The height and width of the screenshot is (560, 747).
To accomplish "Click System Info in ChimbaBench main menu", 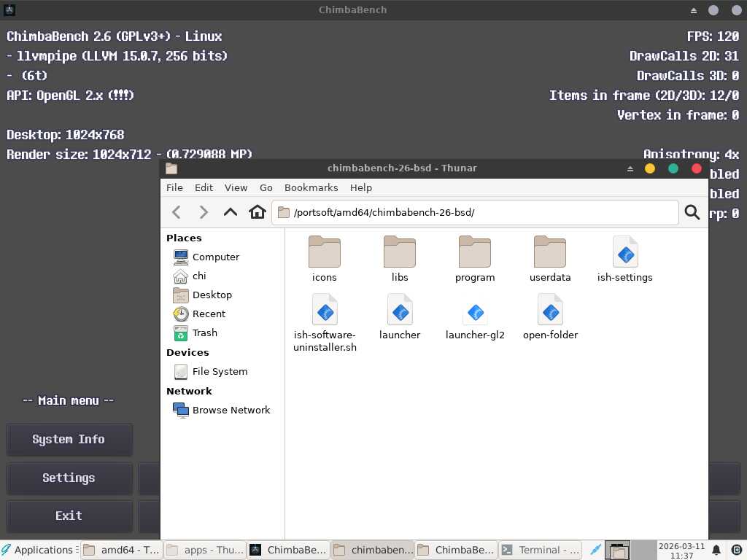I will (x=69, y=440).
